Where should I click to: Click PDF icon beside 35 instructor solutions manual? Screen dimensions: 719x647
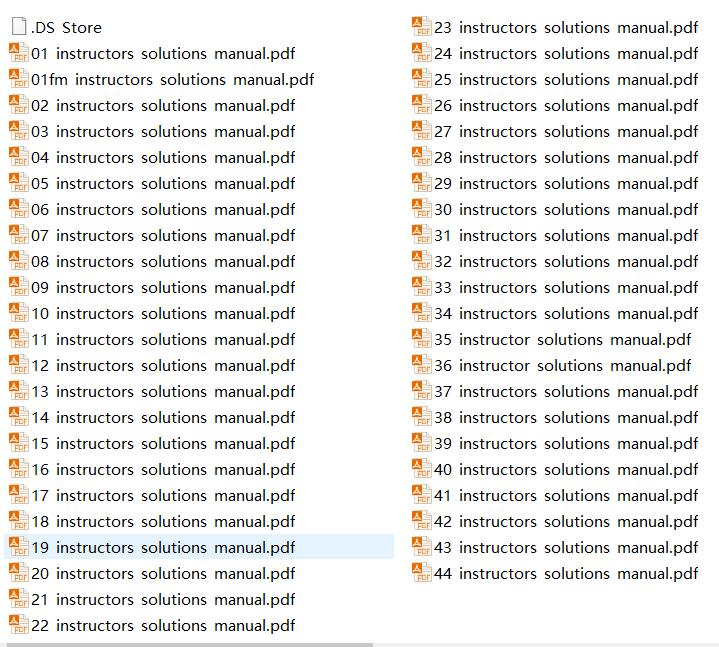pos(422,338)
